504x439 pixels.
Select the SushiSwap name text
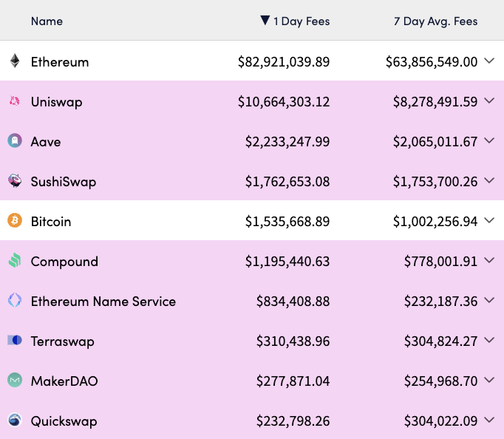tap(64, 182)
